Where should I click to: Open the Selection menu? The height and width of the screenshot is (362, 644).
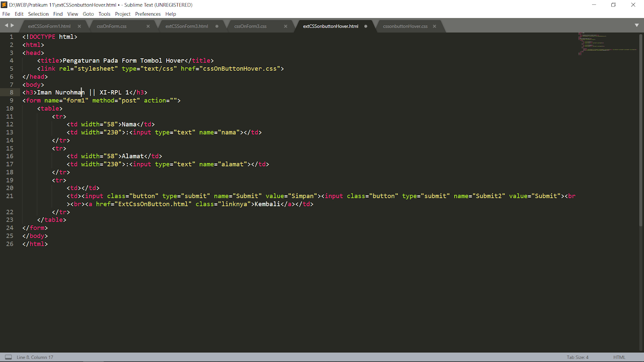pos(38,14)
